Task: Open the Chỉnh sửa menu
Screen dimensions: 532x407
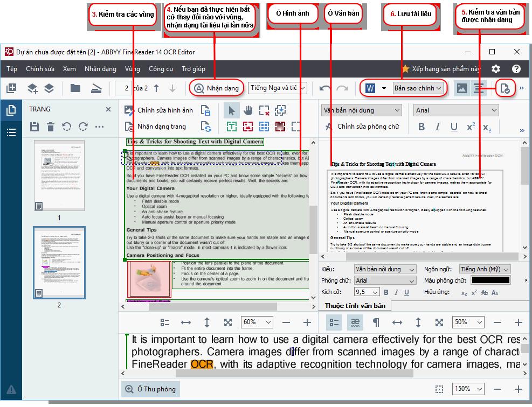Action: coord(40,69)
